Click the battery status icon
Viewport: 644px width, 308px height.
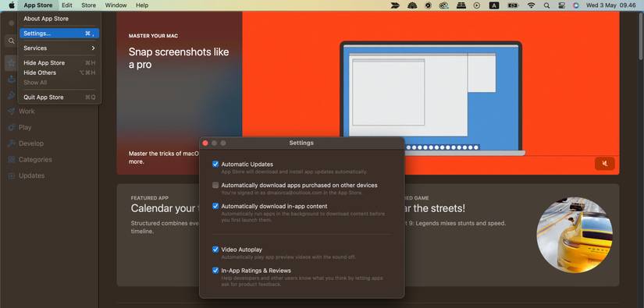[513, 5]
